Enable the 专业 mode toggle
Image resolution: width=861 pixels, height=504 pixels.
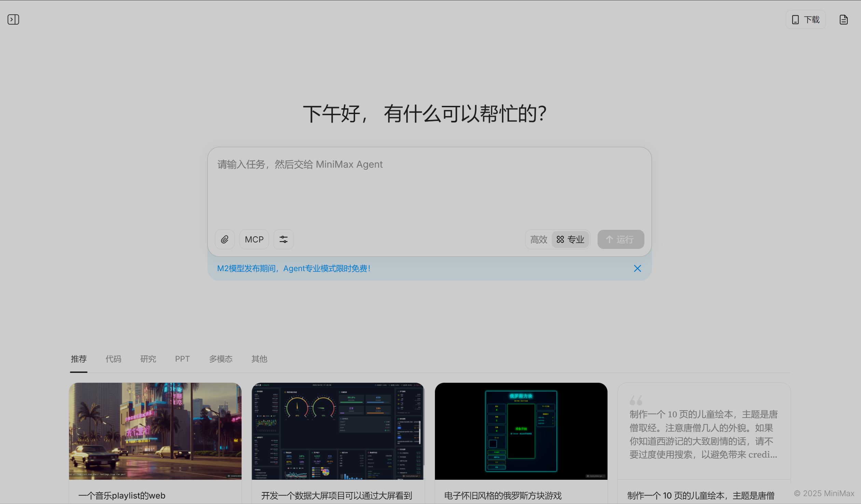tap(570, 239)
